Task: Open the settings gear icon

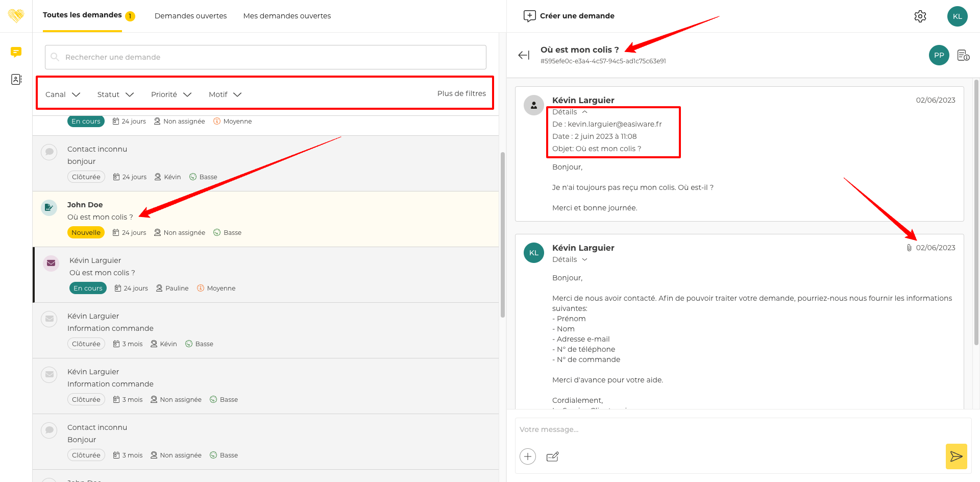Action: tap(920, 16)
